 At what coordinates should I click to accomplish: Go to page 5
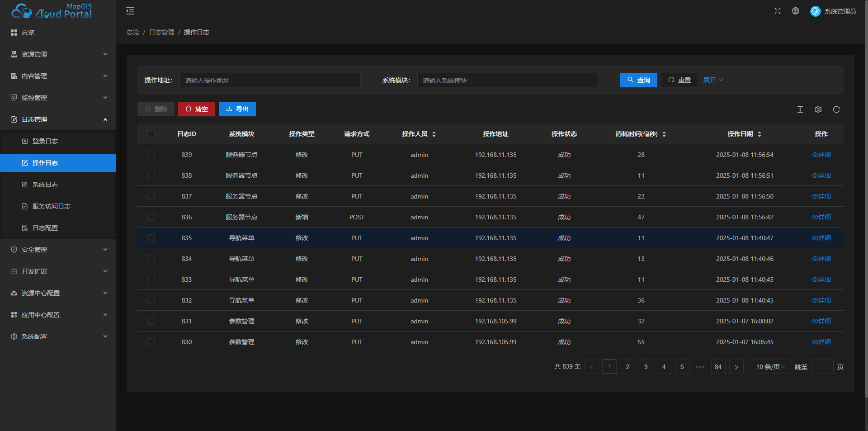coord(682,367)
